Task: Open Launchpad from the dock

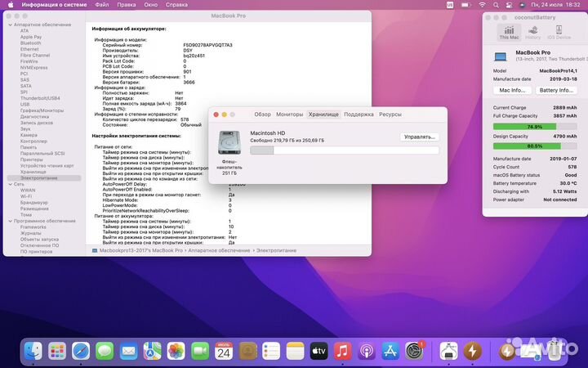Action: pyautogui.click(x=57, y=351)
